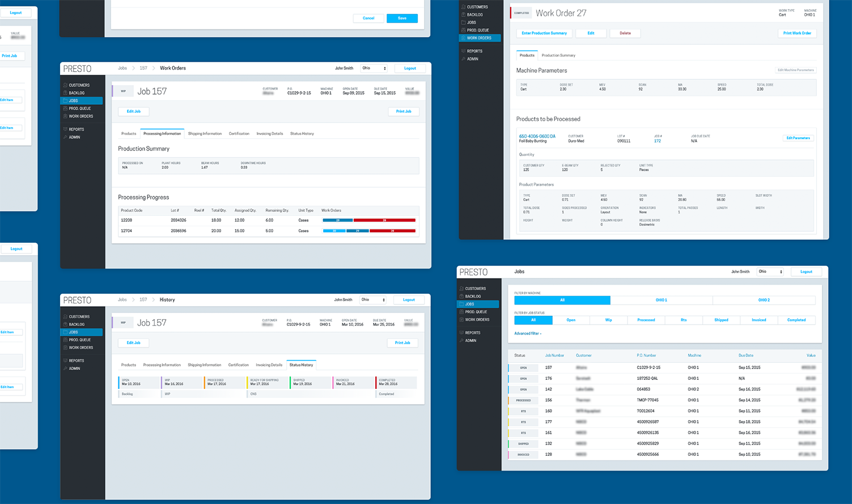Toggle the Processed status filter

[x=646, y=320]
